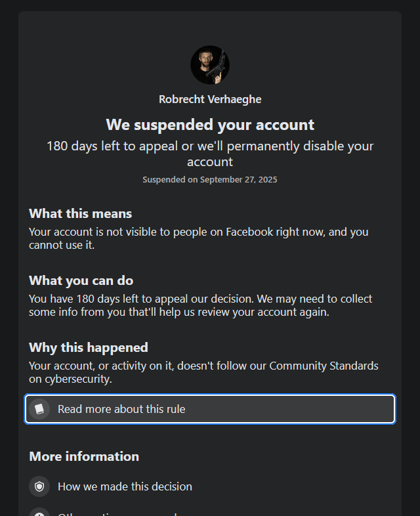The height and width of the screenshot is (516, 420).
Task: Click the Community Standards on cybersecurity text
Action: (203, 372)
